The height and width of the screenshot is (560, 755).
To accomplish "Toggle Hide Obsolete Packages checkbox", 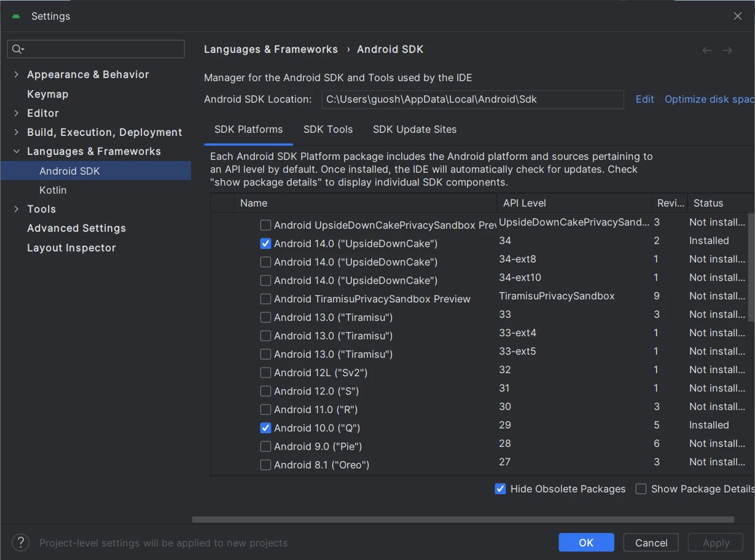I will click(x=500, y=489).
